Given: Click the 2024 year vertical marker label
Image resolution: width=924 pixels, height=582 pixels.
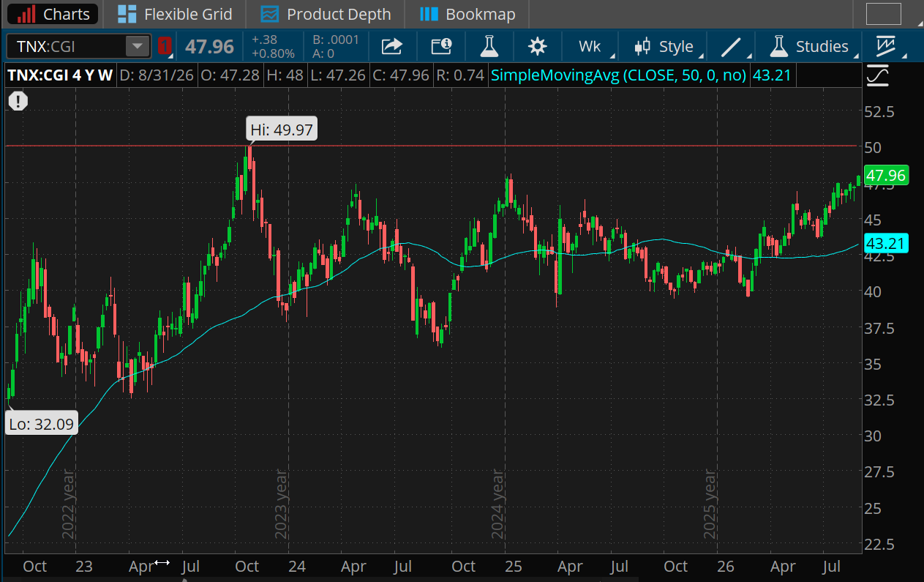Looking at the screenshot, I should point(497,504).
